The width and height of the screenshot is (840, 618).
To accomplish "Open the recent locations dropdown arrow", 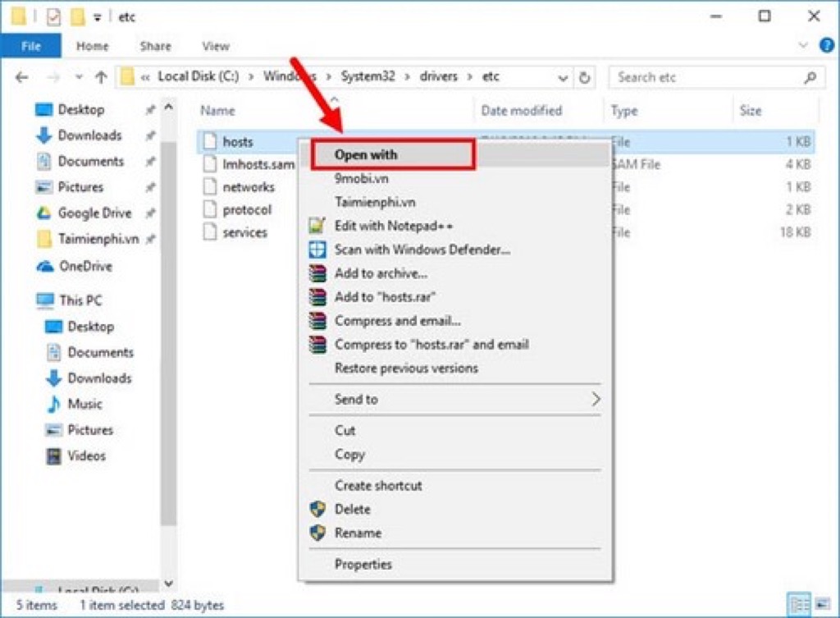I will pos(79,77).
